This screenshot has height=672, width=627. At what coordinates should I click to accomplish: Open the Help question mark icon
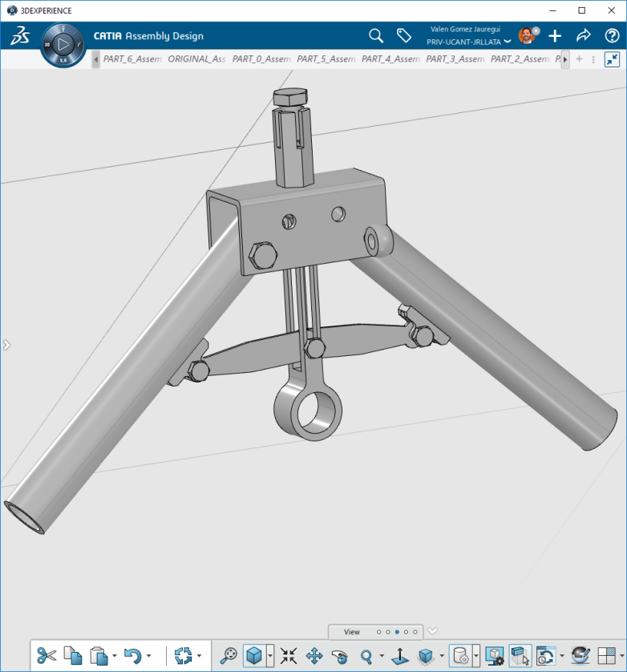click(612, 35)
